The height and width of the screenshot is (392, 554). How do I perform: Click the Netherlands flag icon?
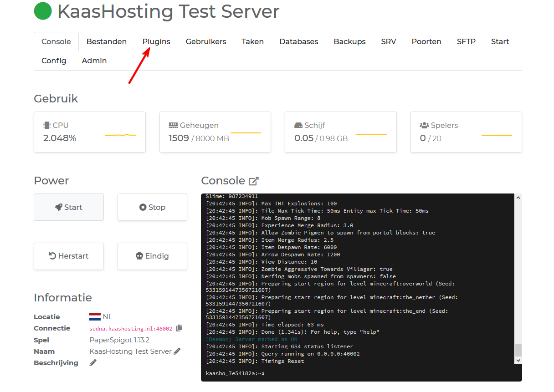95,317
